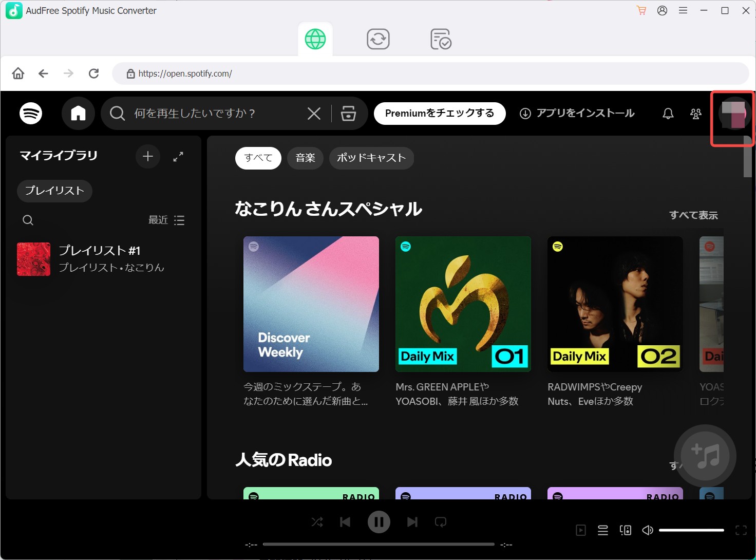This screenshot has width=756, height=560.
Task: Click すべて表示 for なこりんさんスペシャル
Action: pos(693,215)
